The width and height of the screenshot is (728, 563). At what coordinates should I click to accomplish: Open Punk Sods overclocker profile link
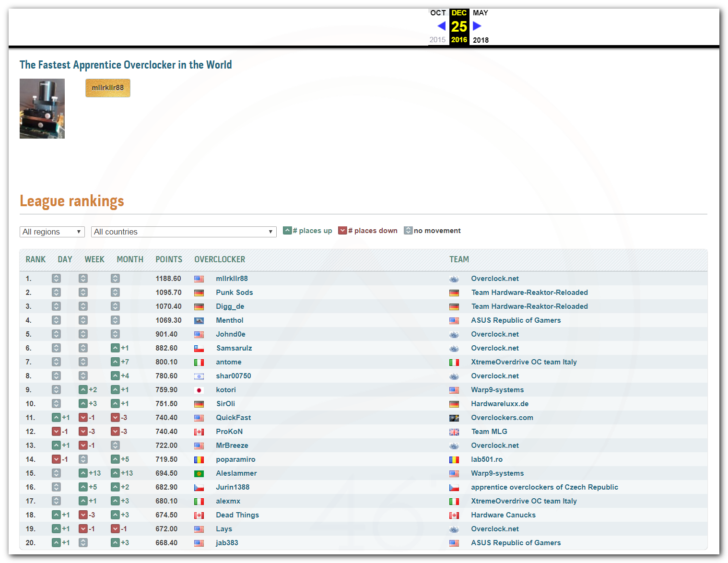(x=235, y=293)
